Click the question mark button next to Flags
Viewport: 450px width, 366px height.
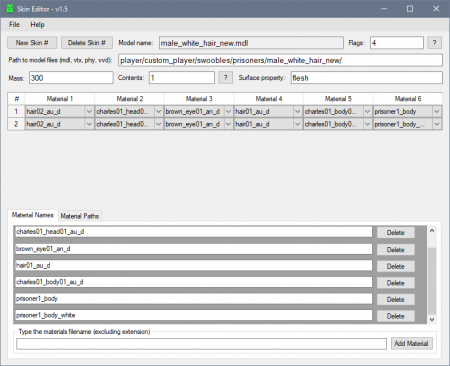tap(434, 43)
